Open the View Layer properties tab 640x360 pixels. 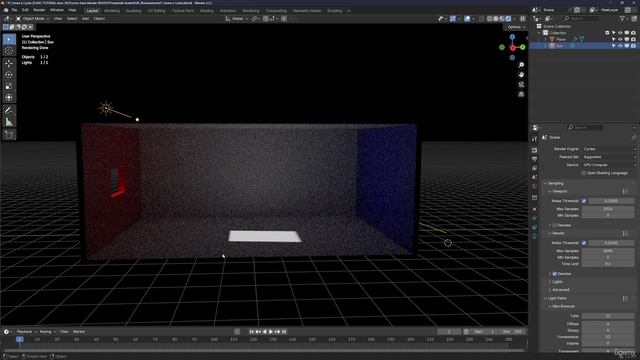tap(534, 168)
